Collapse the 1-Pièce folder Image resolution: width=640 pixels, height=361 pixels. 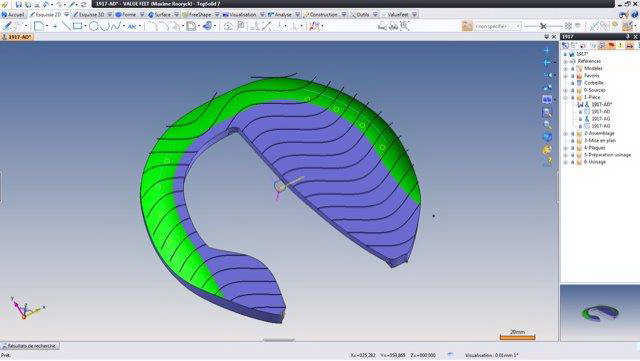(565, 98)
